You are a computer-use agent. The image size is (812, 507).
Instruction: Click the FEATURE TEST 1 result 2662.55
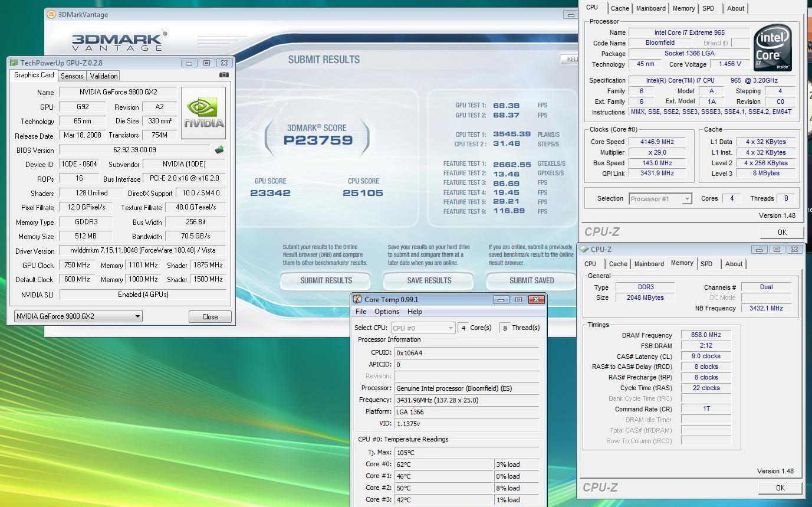512,164
